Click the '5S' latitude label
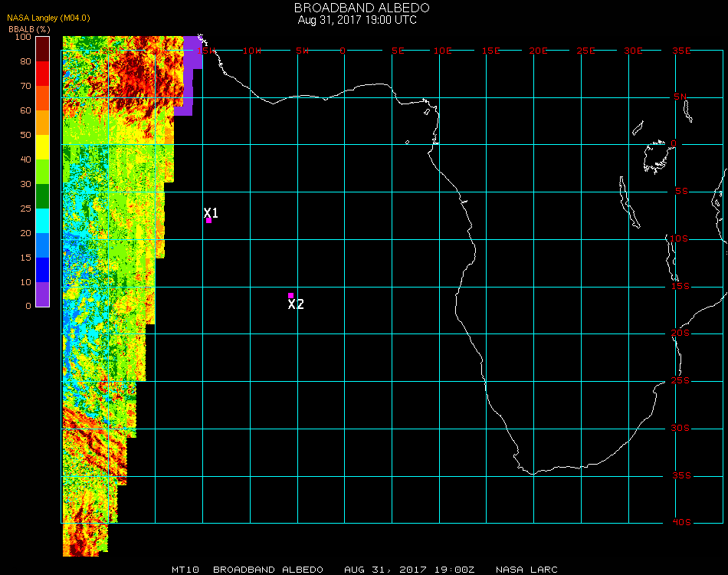The height and width of the screenshot is (575, 728). click(681, 192)
